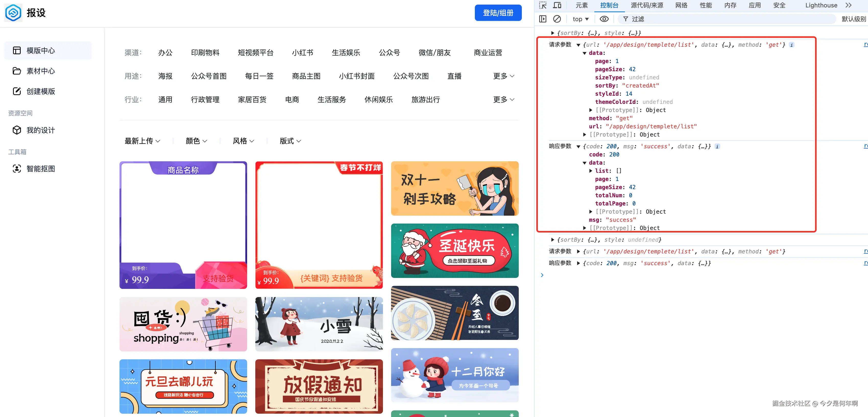Open 模版中心 sidebar icon
868x417 pixels.
point(17,51)
